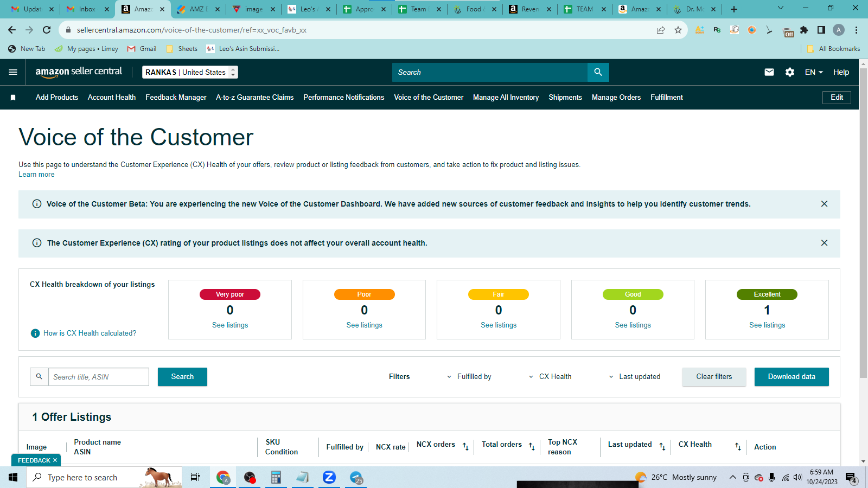Viewport: 868px width, 488px height.
Task: Open Fulfillment menu item
Action: point(667,98)
